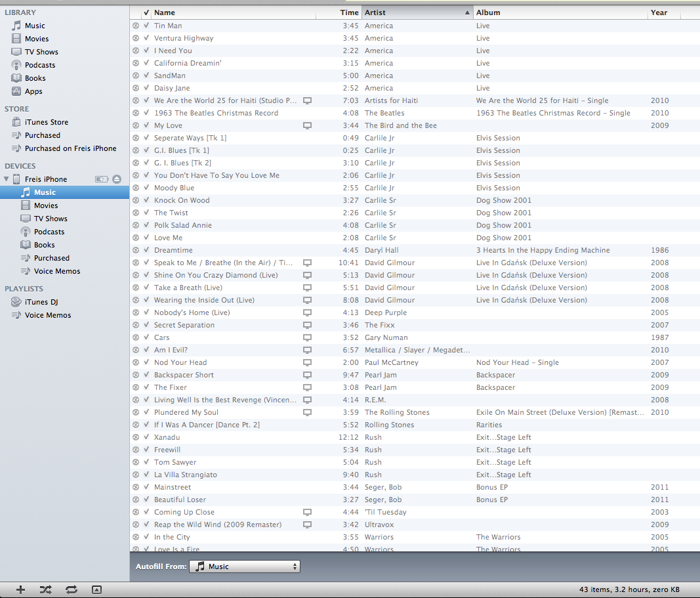Click the Apps icon in Library

[x=16, y=91]
